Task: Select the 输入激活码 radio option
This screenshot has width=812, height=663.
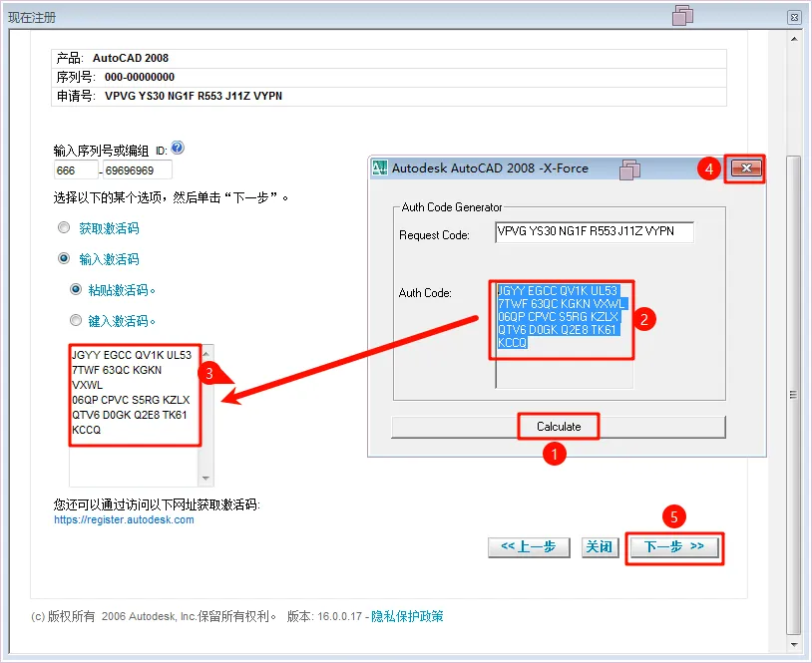Action: coord(64,258)
